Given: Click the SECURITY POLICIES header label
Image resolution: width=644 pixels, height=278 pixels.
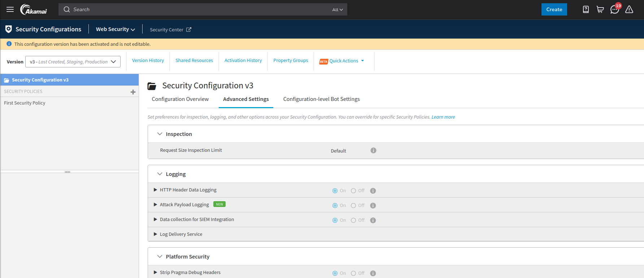Looking at the screenshot, I should click(x=23, y=92).
